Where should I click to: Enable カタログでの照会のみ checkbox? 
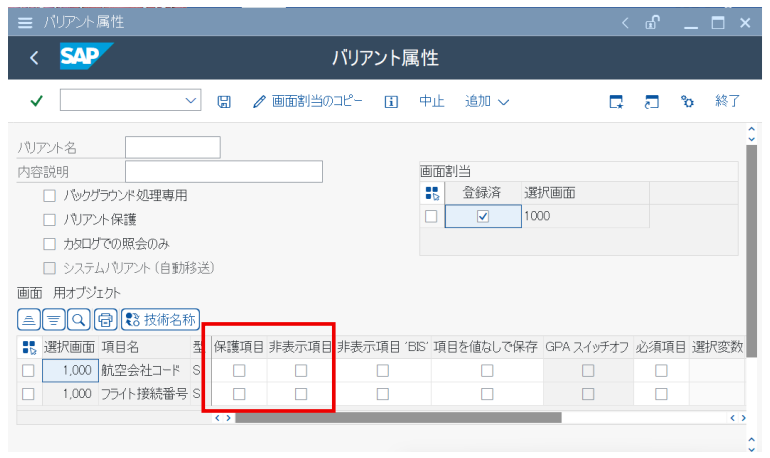click(49, 244)
